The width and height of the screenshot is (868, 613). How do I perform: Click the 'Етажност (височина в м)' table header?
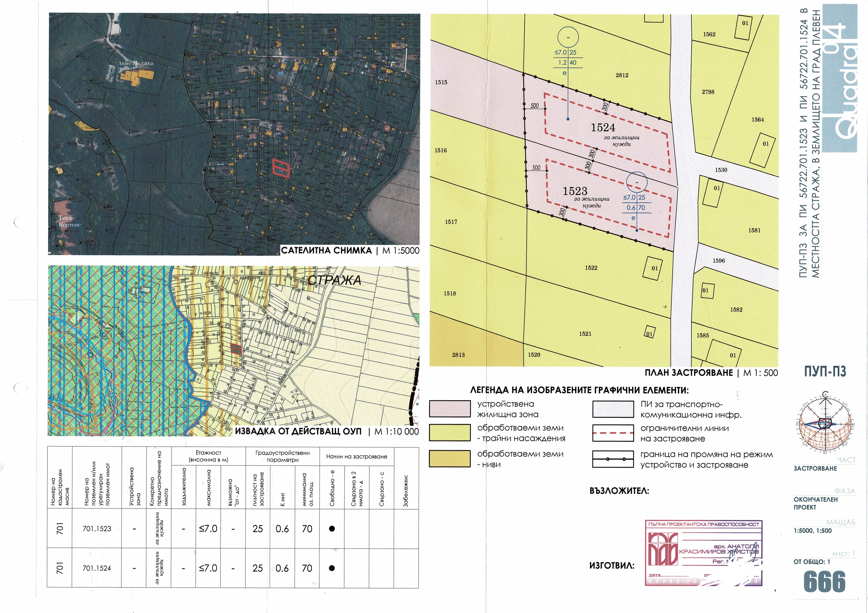click(208, 456)
